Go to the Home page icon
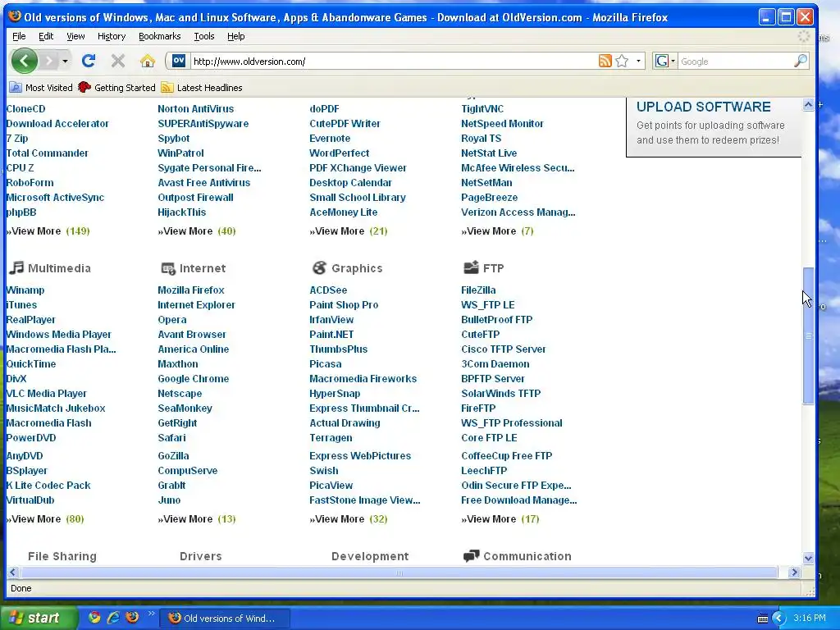This screenshot has width=840, height=630. [x=148, y=61]
